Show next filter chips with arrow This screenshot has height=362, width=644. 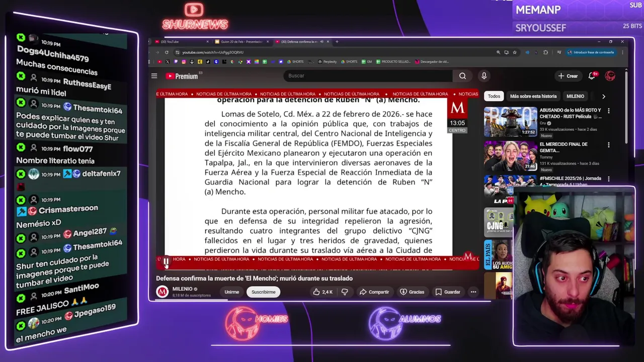coord(604,97)
